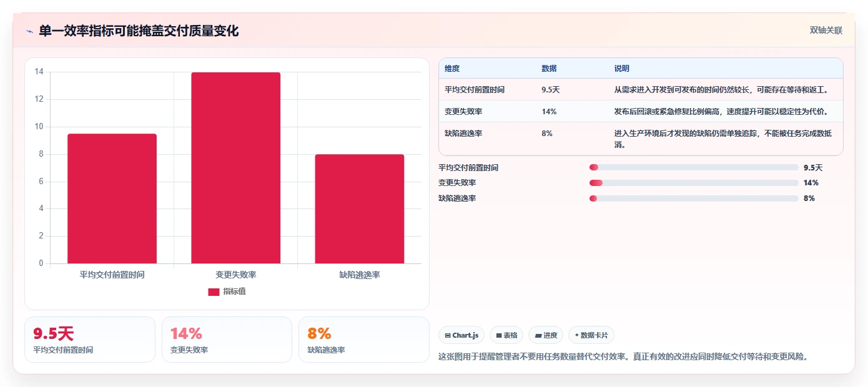
Task: Select the Chart.js tag chip
Action: point(461,335)
